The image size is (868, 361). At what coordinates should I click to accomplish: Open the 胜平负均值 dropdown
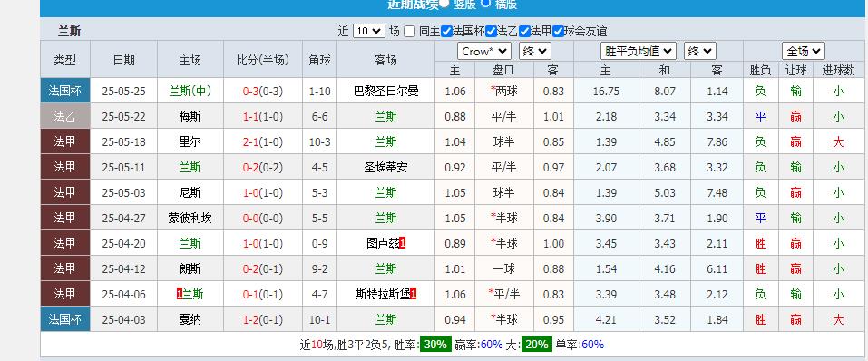(639, 52)
